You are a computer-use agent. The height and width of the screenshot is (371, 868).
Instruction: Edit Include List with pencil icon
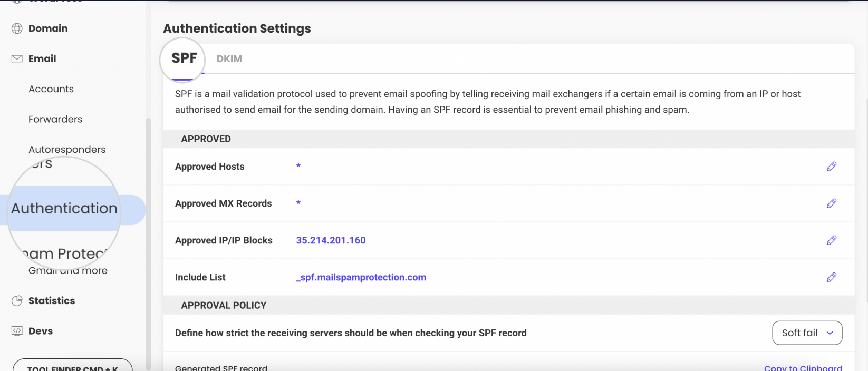click(x=832, y=277)
